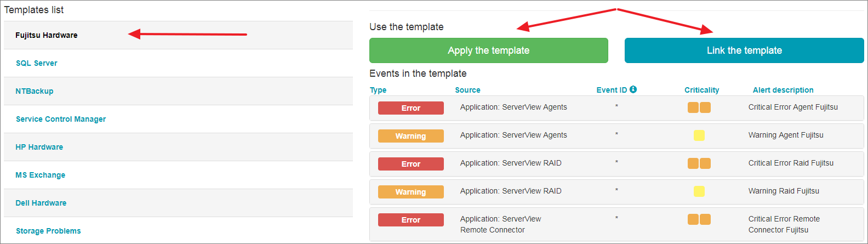Click the red Error badge for ServerView Agents
Screen dimensions: 868x244
pos(411,108)
